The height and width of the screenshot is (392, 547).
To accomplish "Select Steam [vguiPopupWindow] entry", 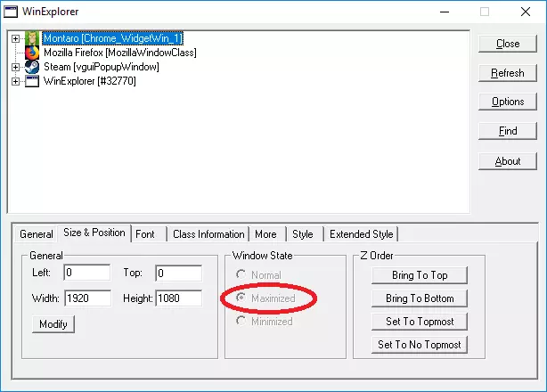I will pyautogui.click(x=102, y=67).
